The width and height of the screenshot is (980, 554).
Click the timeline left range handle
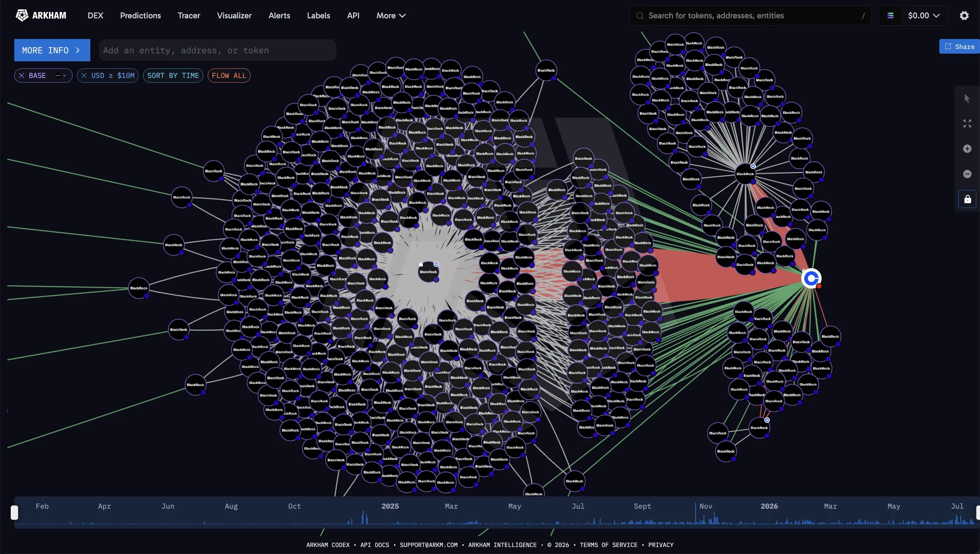(x=14, y=513)
